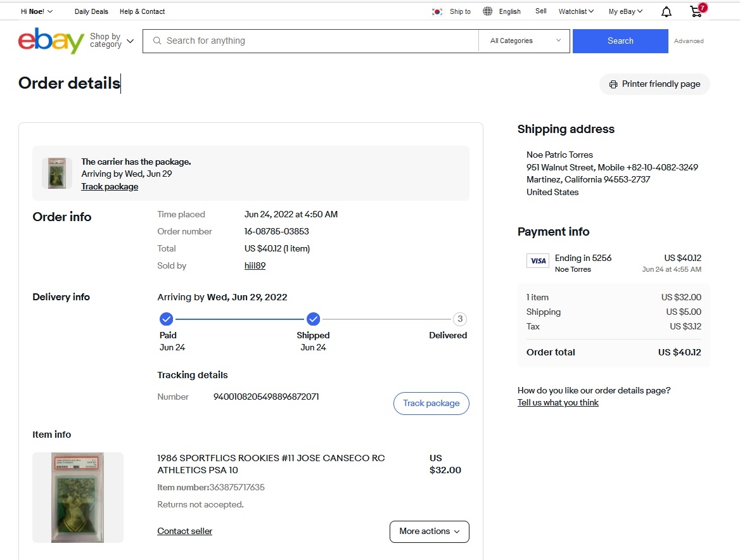
Task: Click the Payment info heading
Action: [554, 232]
